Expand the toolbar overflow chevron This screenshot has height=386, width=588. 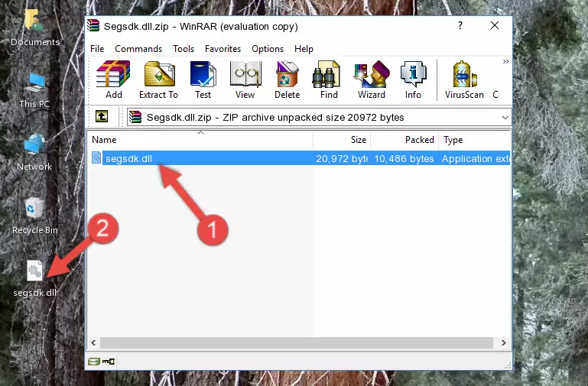(506, 61)
